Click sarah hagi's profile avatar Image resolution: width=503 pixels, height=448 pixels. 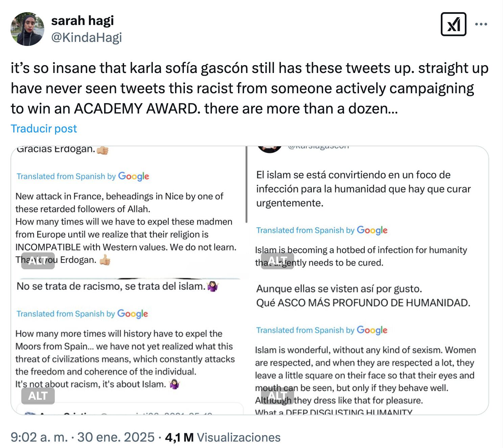tap(27, 29)
